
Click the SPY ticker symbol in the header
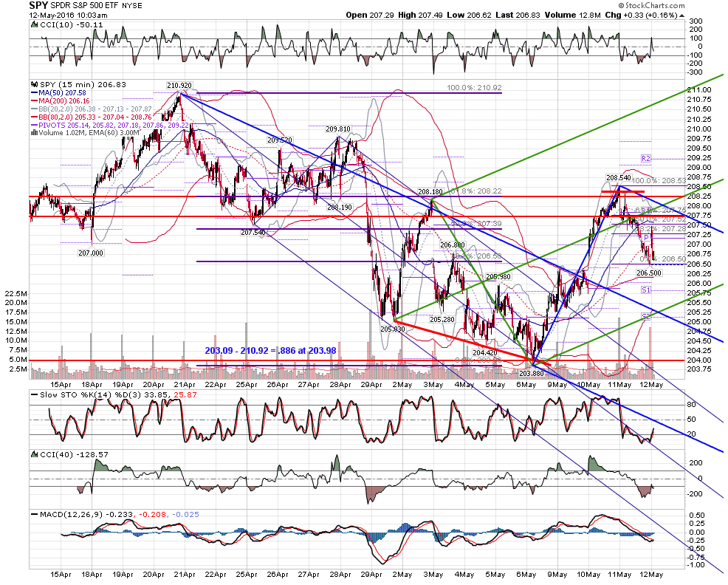37,5
